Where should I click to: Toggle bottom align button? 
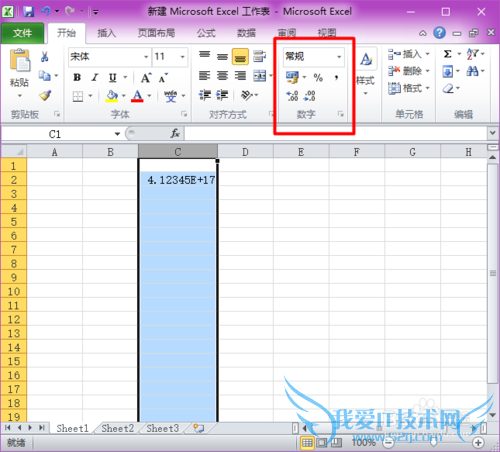coord(240,57)
